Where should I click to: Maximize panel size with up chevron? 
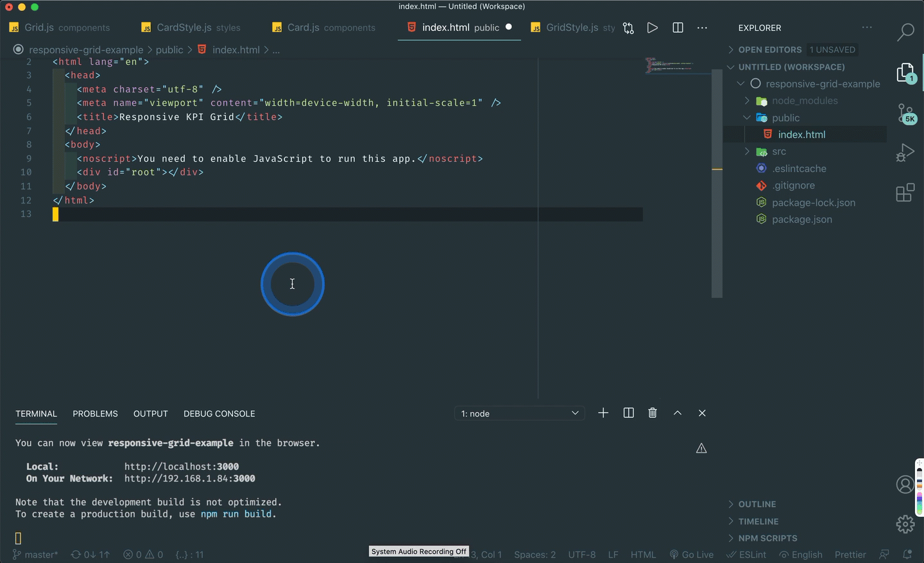[x=678, y=413]
